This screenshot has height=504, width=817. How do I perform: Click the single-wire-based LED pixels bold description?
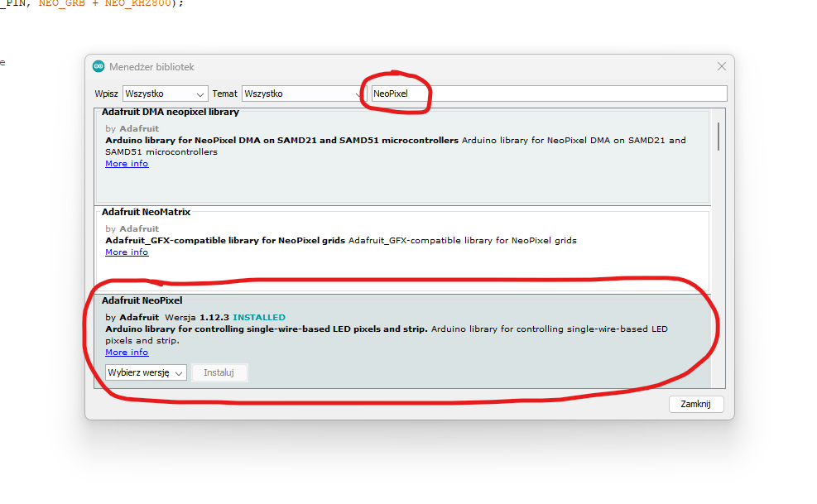267,329
